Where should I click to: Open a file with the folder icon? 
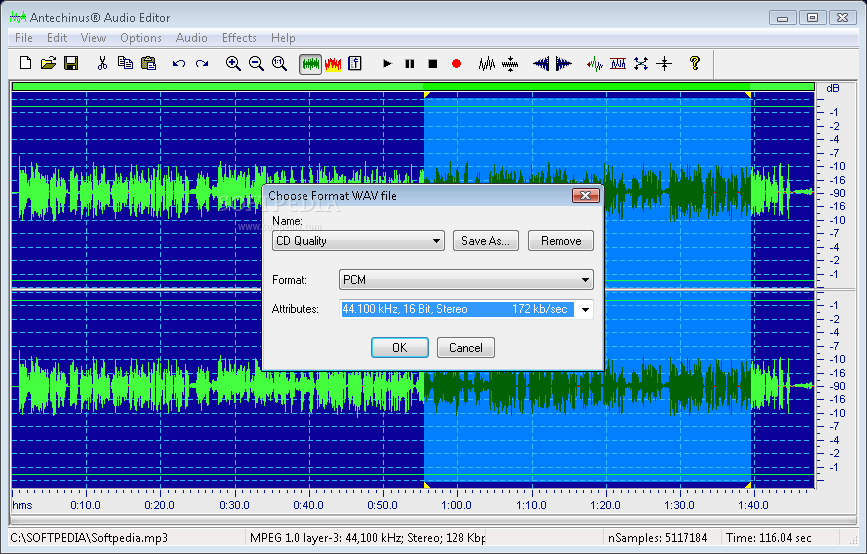point(48,64)
